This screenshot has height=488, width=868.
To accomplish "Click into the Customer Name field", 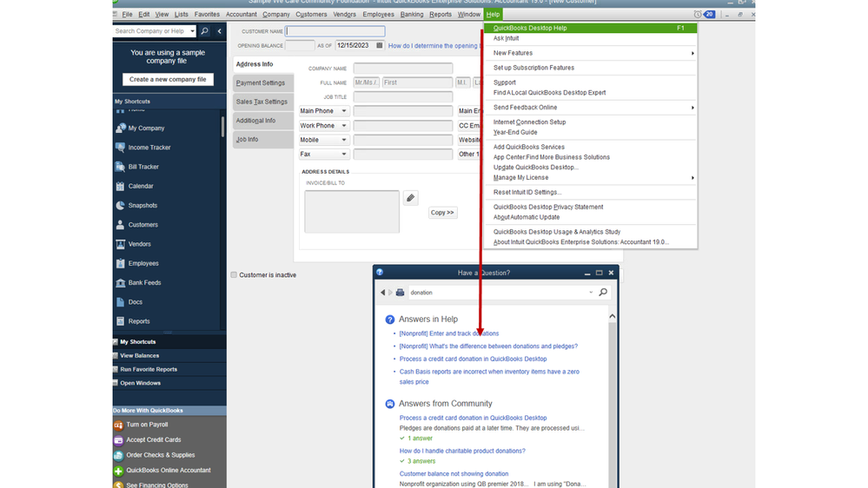I will pos(335,31).
